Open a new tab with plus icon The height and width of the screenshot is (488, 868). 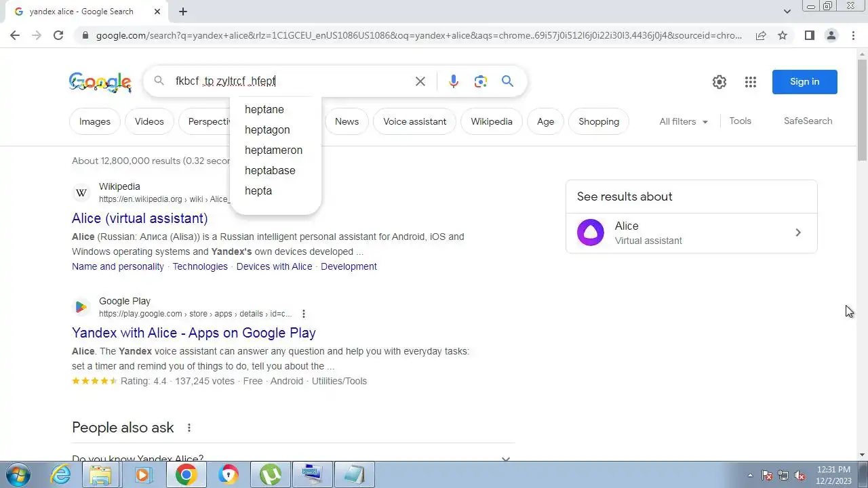(183, 12)
